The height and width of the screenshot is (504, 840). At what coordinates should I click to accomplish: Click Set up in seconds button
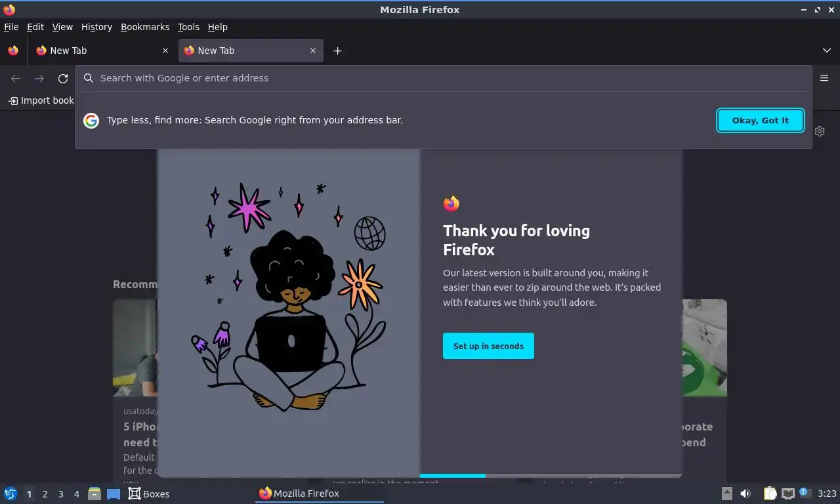(x=488, y=346)
